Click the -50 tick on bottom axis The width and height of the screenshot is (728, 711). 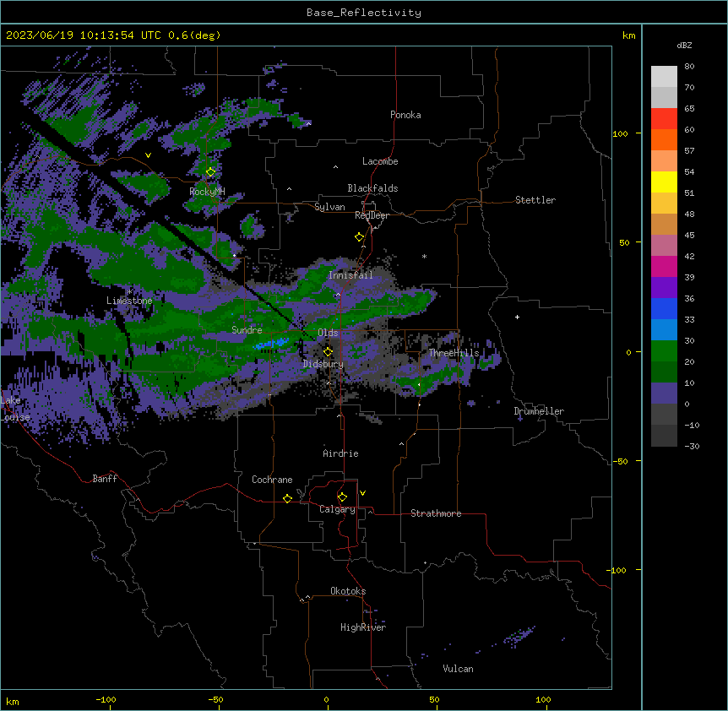point(215,700)
